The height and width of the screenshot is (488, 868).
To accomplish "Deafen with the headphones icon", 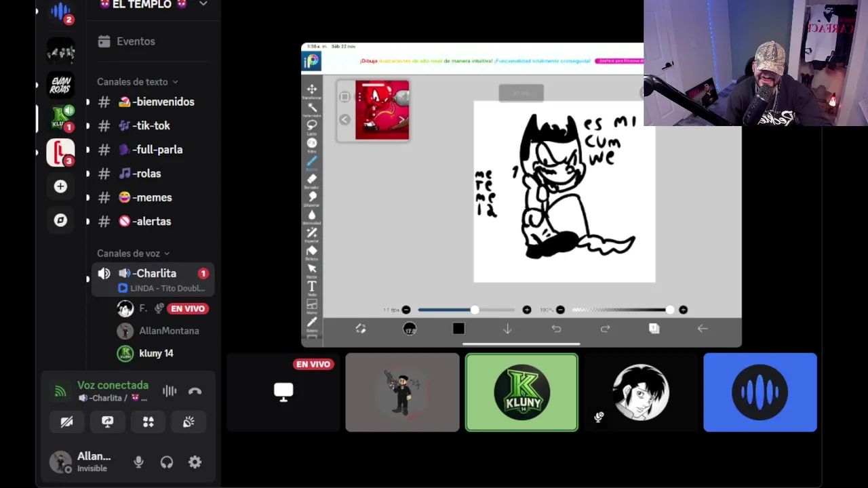I will click(167, 462).
